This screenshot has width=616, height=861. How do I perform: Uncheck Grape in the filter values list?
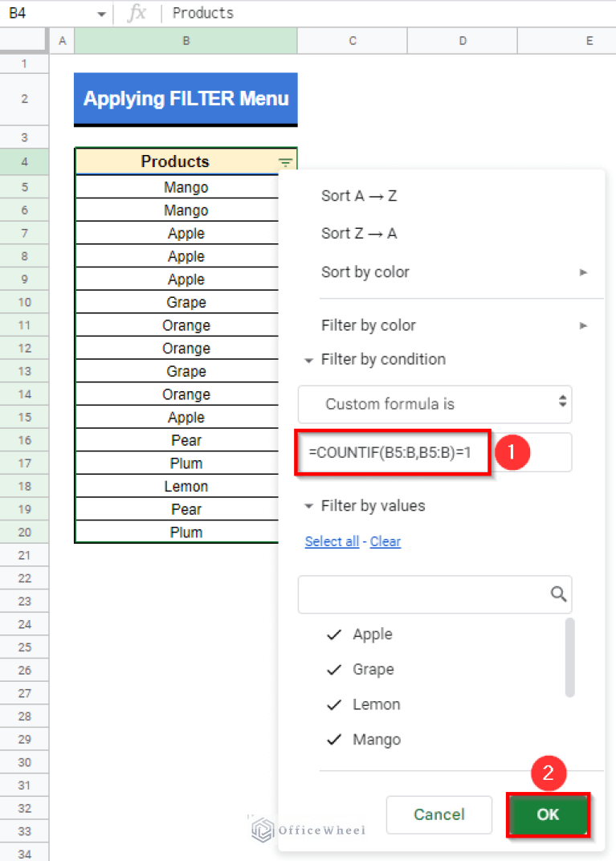[333, 670]
